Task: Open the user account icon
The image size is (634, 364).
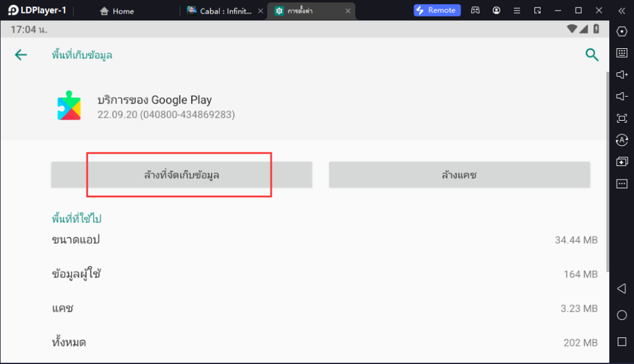Action: tap(496, 11)
